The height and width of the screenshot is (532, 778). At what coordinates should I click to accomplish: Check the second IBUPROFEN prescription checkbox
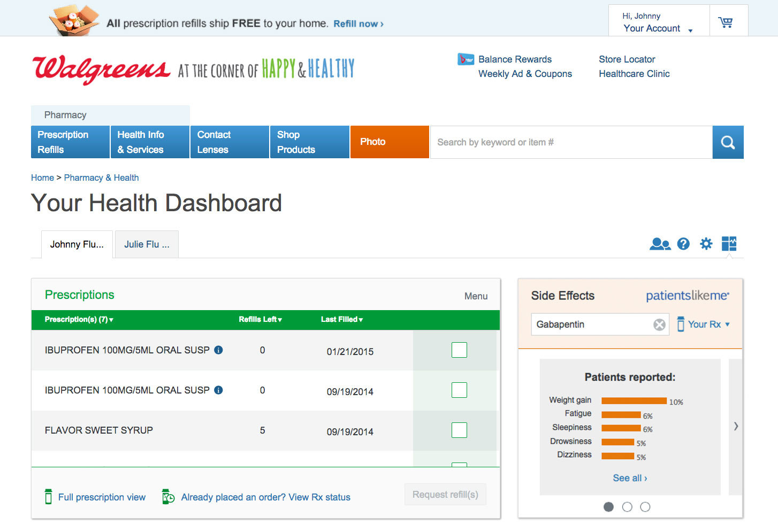[459, 390]
